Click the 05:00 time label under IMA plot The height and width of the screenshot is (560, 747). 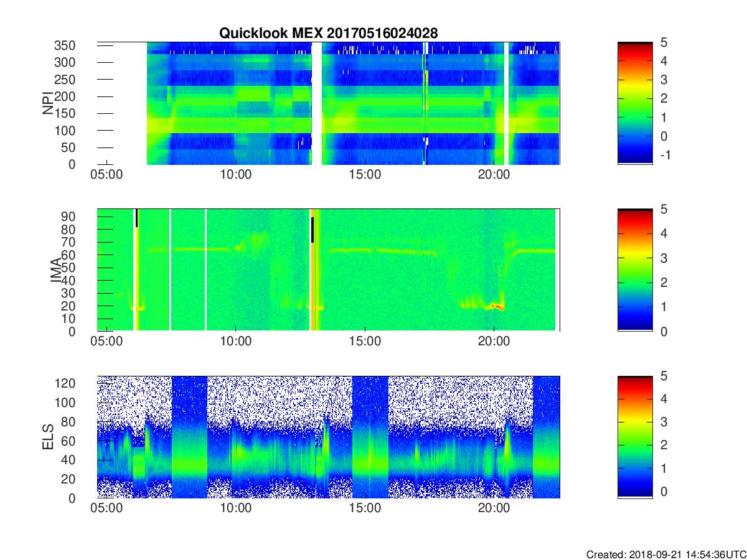coord(107,342)
